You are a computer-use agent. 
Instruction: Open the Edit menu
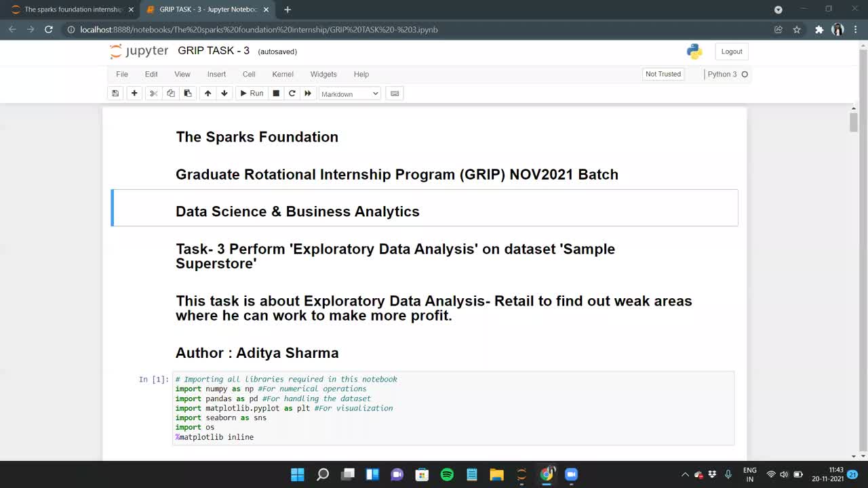pos(151,75)
